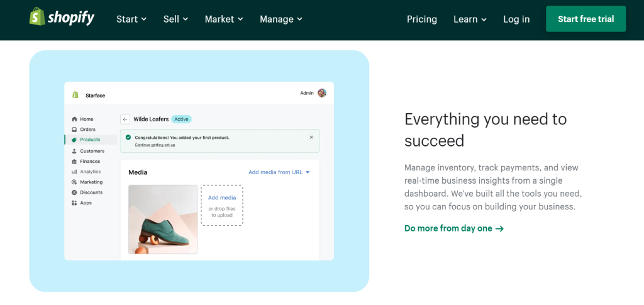Click the Apps grid icon in the sidebar
644x305 pixels.
pyautogui.click(x=74, y=203)
